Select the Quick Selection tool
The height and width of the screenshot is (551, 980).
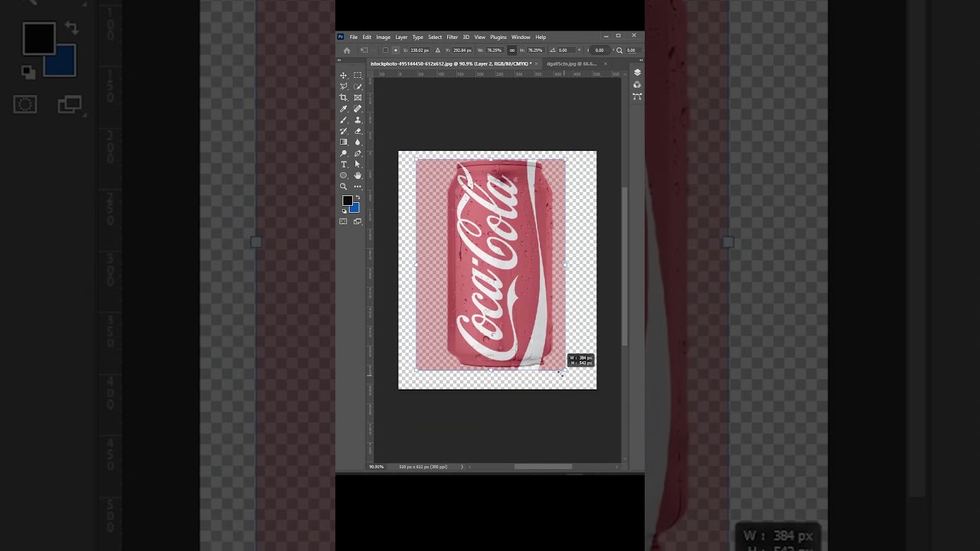pos(358,86)
